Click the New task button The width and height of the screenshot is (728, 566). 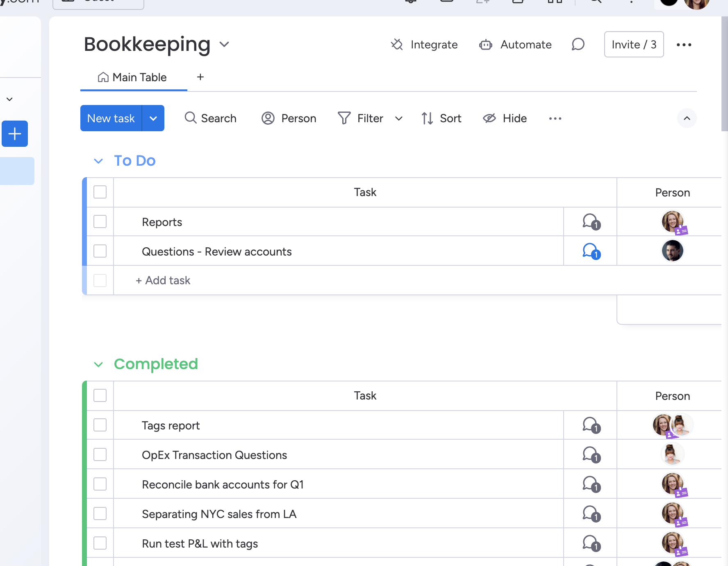coord(111,118)
